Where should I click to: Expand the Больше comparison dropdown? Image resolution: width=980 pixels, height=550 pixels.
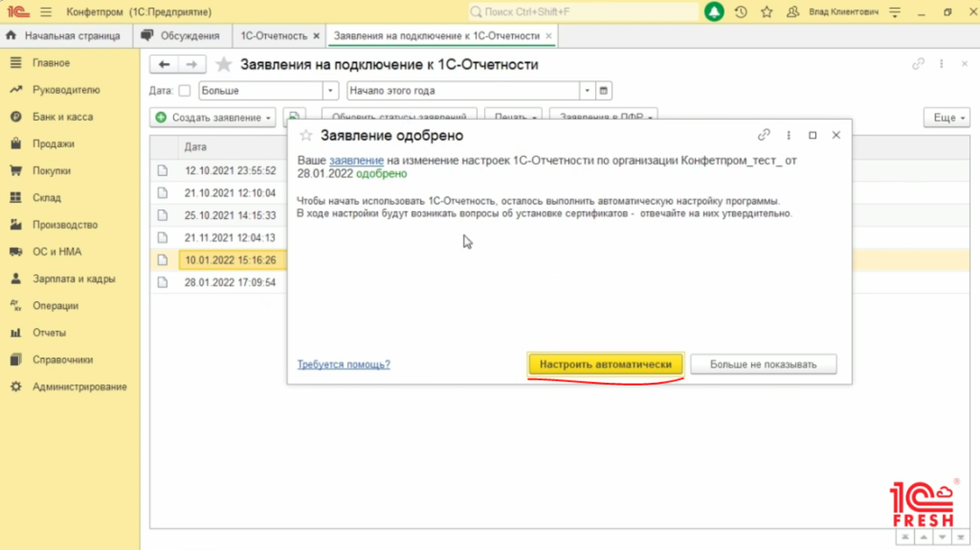pyautogui.click(x=330, y=91)
